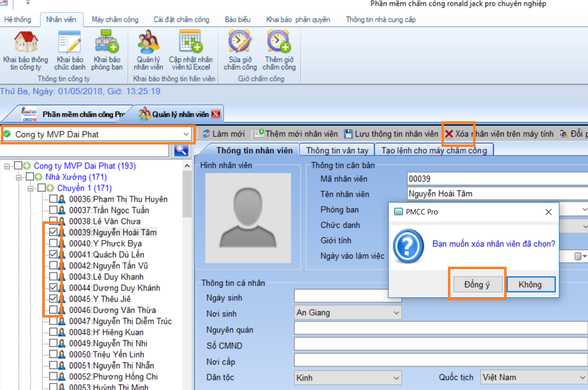Click the employee photo placeholder

coord(248,217)
